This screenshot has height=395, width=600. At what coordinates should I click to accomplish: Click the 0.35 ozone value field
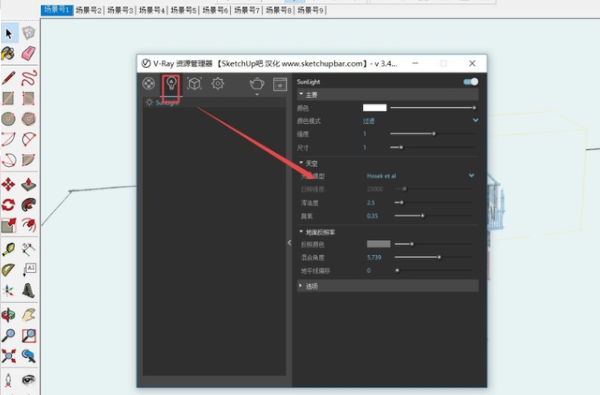coord(372,216)
